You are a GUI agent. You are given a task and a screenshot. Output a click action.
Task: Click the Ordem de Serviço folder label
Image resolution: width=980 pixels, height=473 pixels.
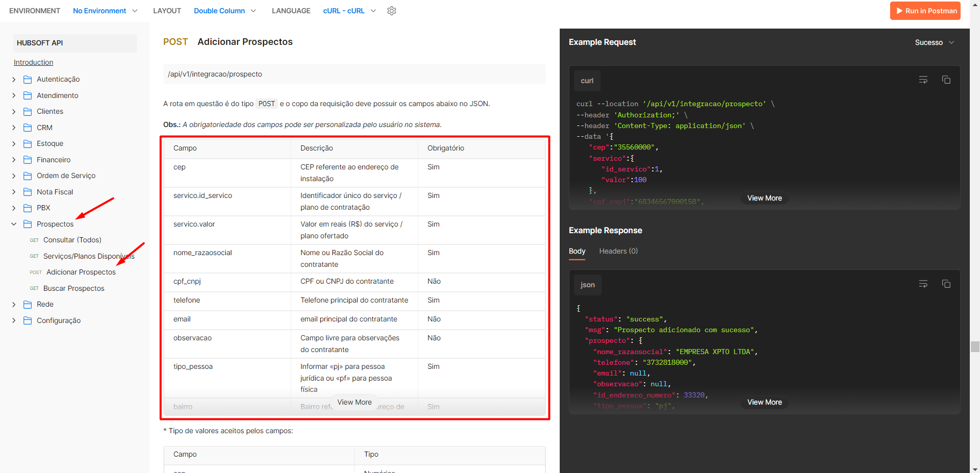click(66, 176)
